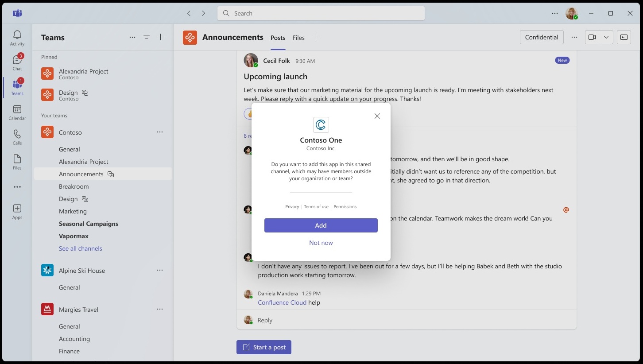The width and height of the screenshot is (643, 364).
Task: Open the Permissions link
Action: 345,207
